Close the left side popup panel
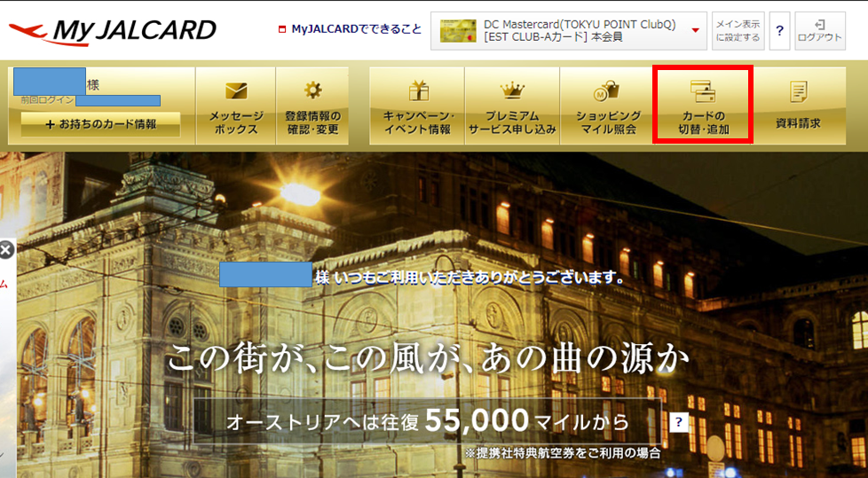 [x=6, y=250]
